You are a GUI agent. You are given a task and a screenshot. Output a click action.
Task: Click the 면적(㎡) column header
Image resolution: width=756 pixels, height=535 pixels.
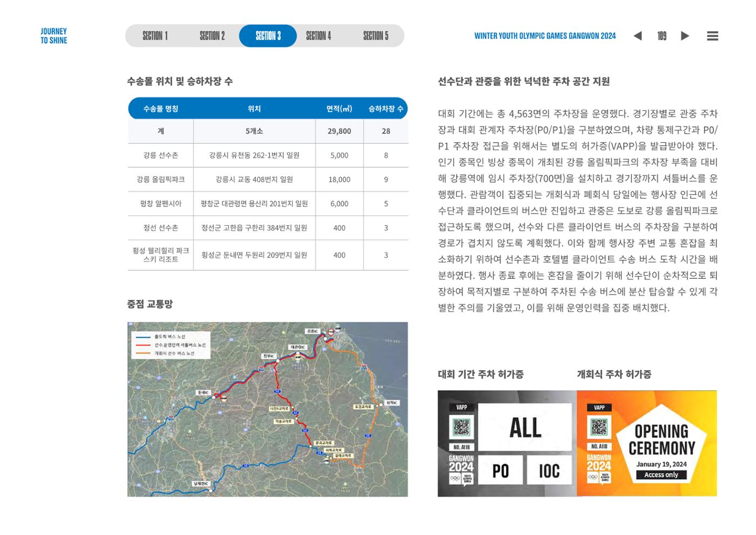click(339, 109)
